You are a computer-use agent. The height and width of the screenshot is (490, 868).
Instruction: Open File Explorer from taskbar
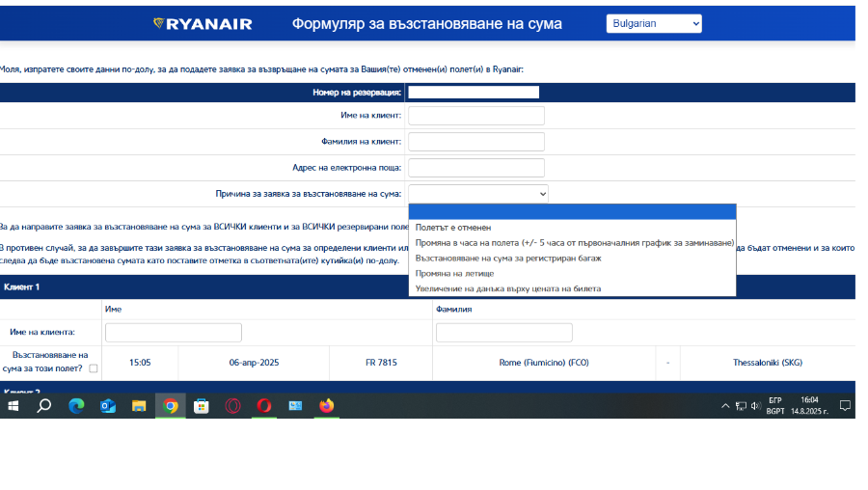click(138, 406)
